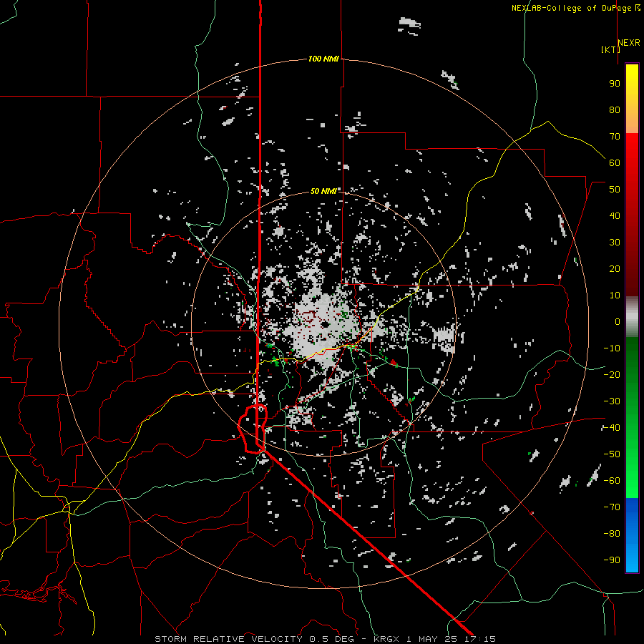Image resolution: width=644 pixels, height=644 pixels.
Task: Click the -50 value on the velocity scale
Action: (x=612, y=454)
